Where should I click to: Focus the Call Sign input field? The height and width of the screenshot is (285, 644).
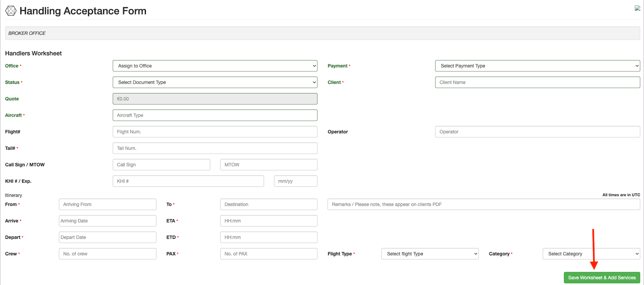(161, 164)
